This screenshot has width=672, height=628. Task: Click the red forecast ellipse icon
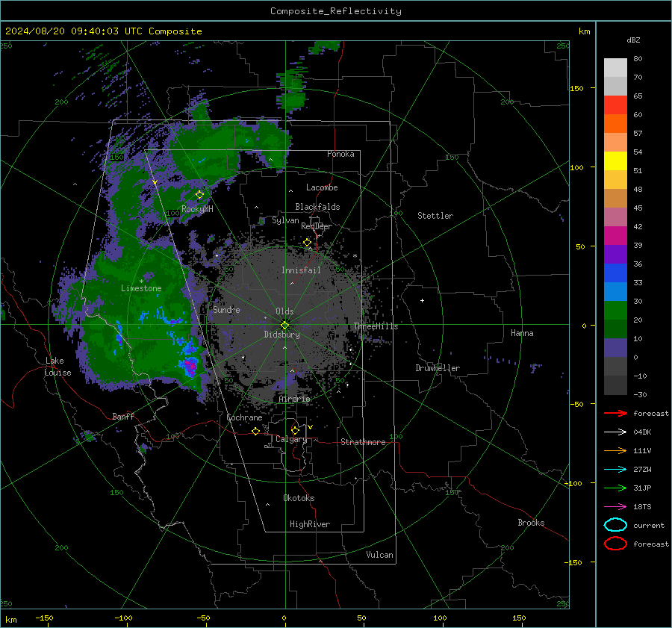615,543
